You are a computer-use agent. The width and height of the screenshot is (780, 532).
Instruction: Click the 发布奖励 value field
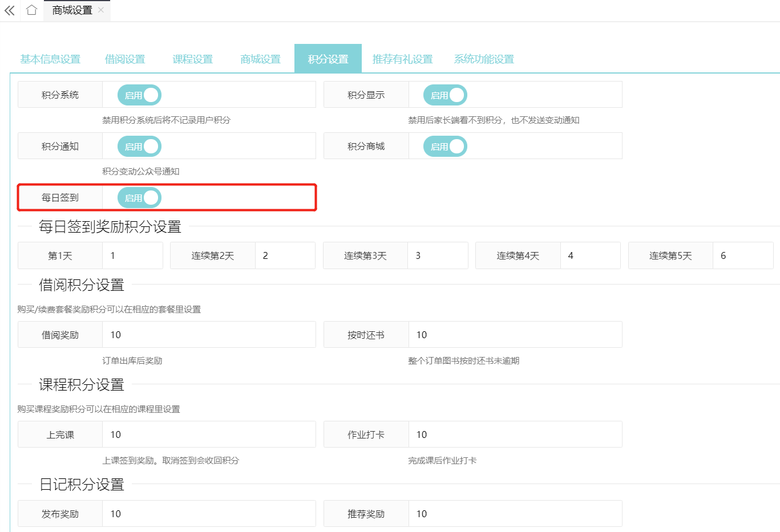tap(209, 514)
